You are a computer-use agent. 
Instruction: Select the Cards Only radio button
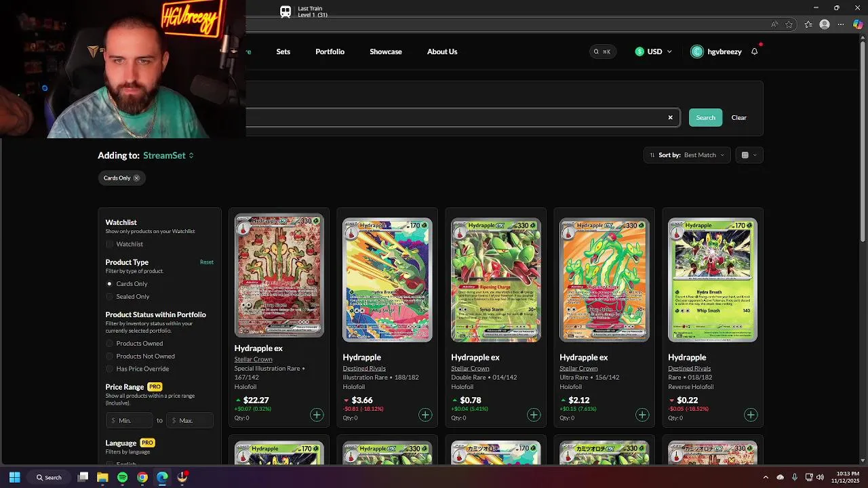tap(109, 284)
